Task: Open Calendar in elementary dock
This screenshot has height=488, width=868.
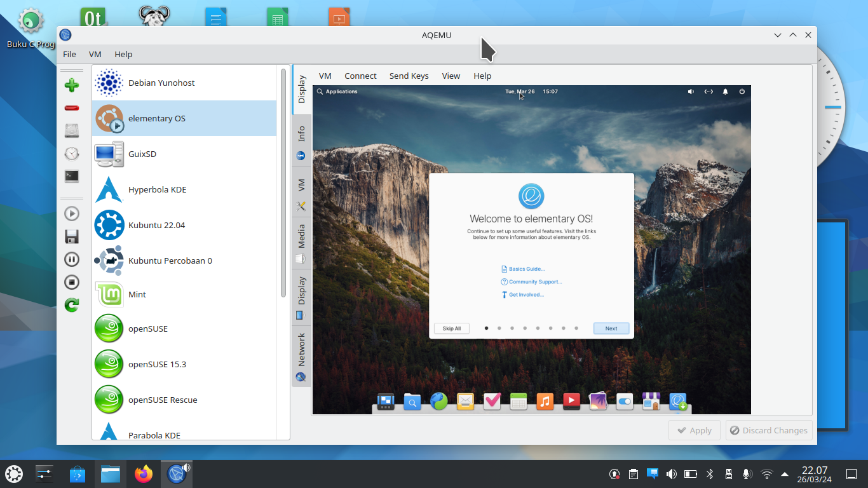Action: [x=519, y=402]
